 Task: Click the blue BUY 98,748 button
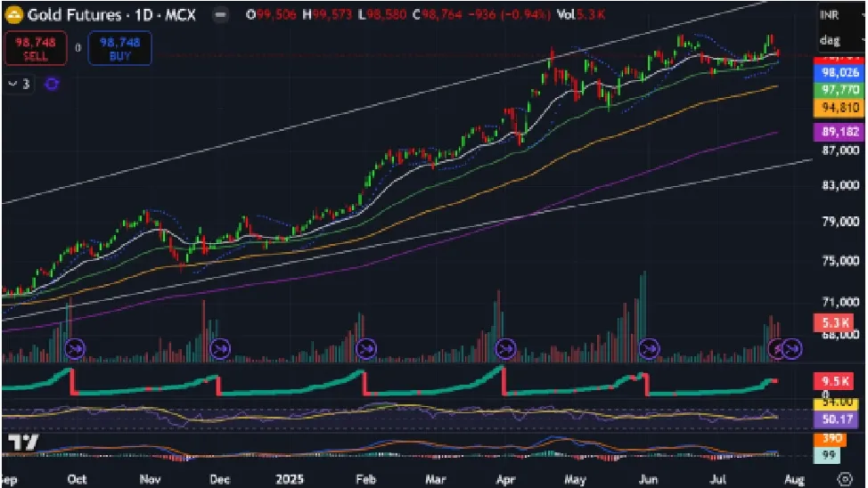coord(119,49)
